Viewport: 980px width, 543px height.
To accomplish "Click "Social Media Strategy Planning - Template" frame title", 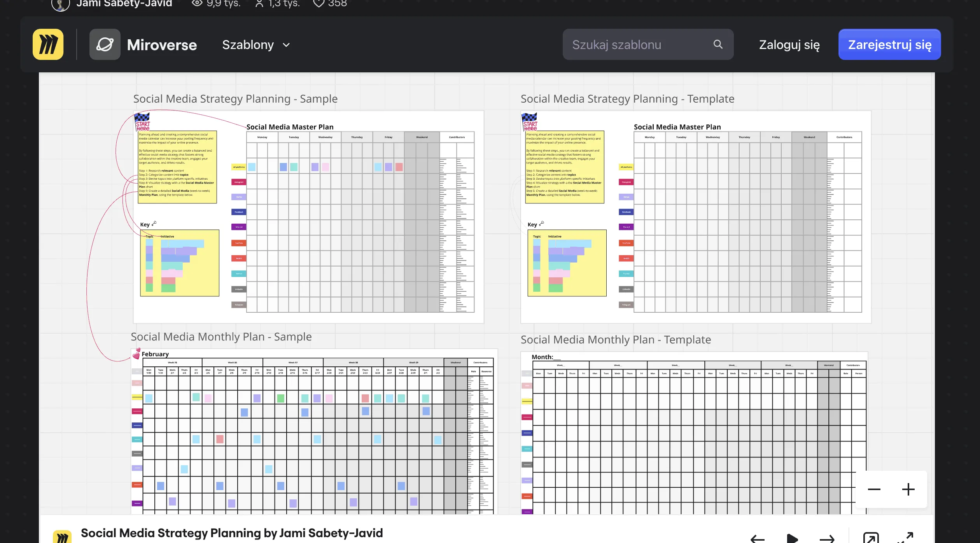I will tap(627, 99).
